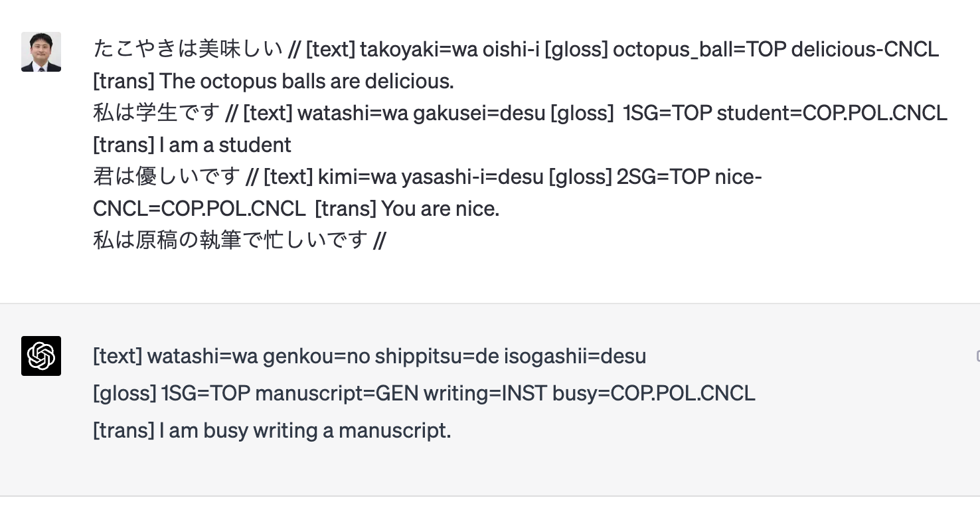Click the text 'You are nice.'
Image resolution: width=980 pixels, height=518 pixels.
(440, 209)
